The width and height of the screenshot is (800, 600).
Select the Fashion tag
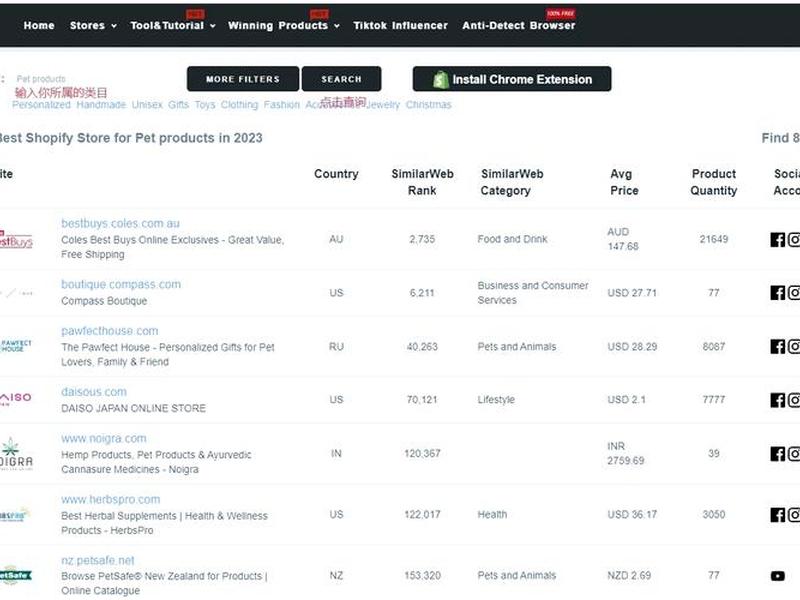[282, 105]
